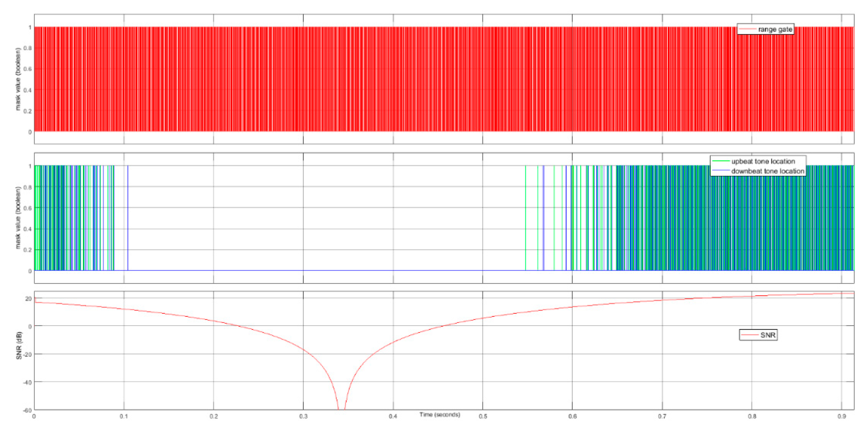Click the 'Time (seconds)' x-axis label
The width and height of the screenshot is (868, 432).
pyautogui.click(x=439, y=415)
